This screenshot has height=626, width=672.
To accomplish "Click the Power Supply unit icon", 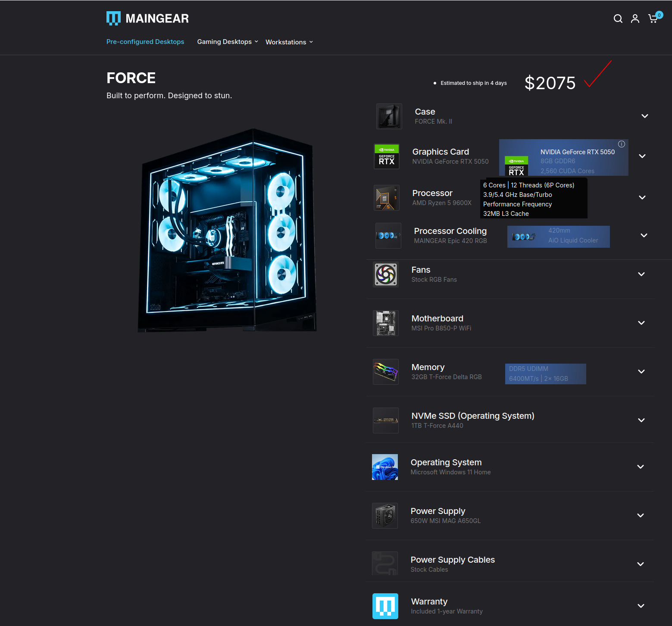I will click(385, 516).
